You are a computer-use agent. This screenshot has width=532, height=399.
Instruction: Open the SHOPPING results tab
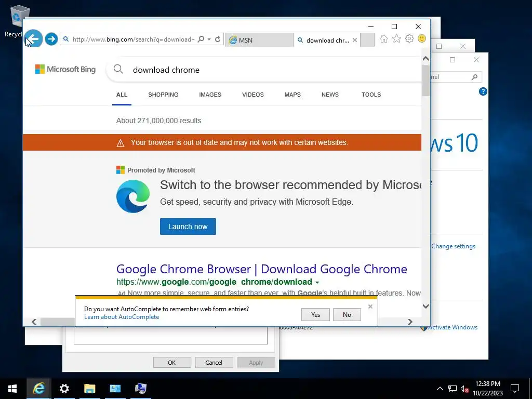pos(163,95)
